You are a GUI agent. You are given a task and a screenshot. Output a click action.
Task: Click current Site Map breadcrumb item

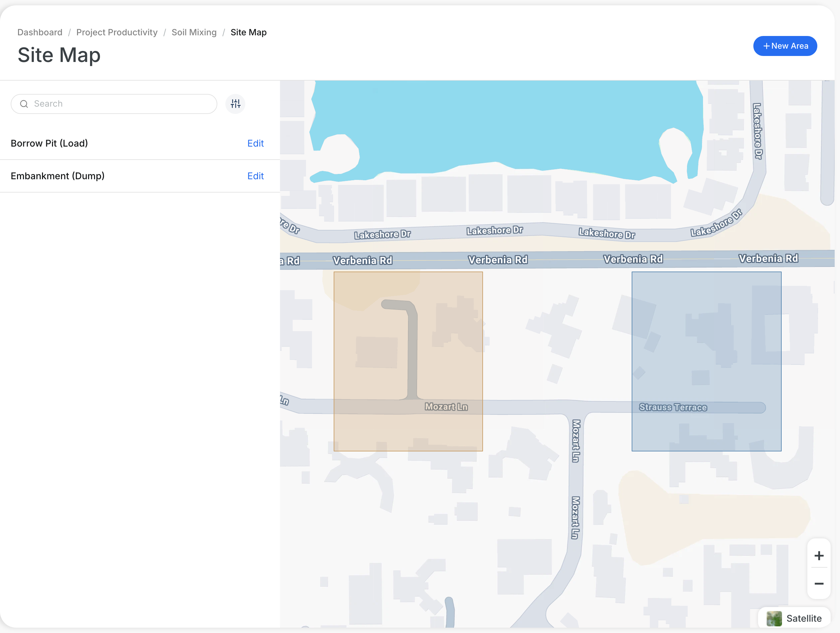249,32
